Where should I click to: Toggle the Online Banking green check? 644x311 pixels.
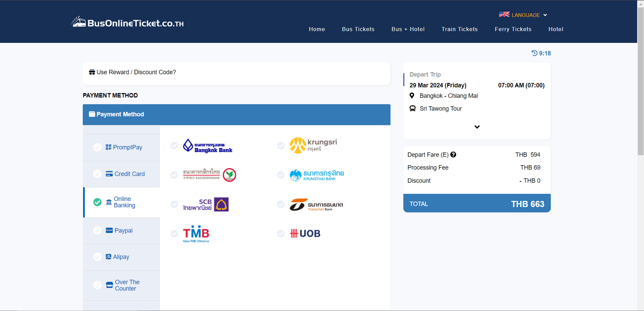[97, 202]
